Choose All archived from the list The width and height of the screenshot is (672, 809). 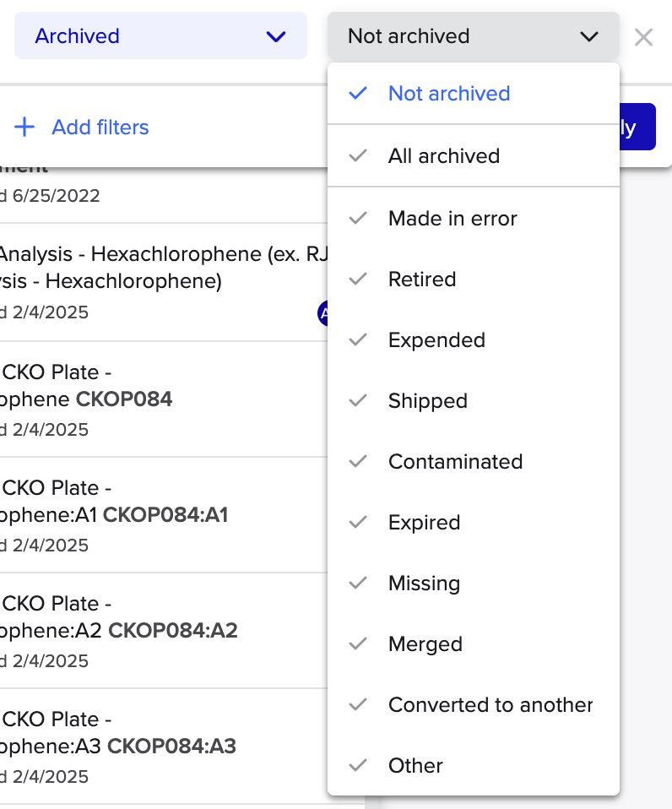pyautogui.click(x=443, y=156)
